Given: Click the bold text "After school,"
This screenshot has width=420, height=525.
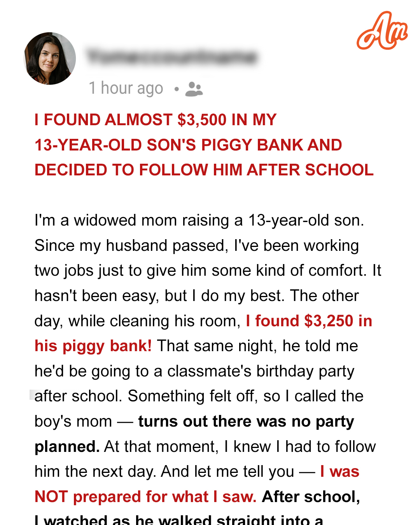Looking at the screenshot, I should point(311,497).
